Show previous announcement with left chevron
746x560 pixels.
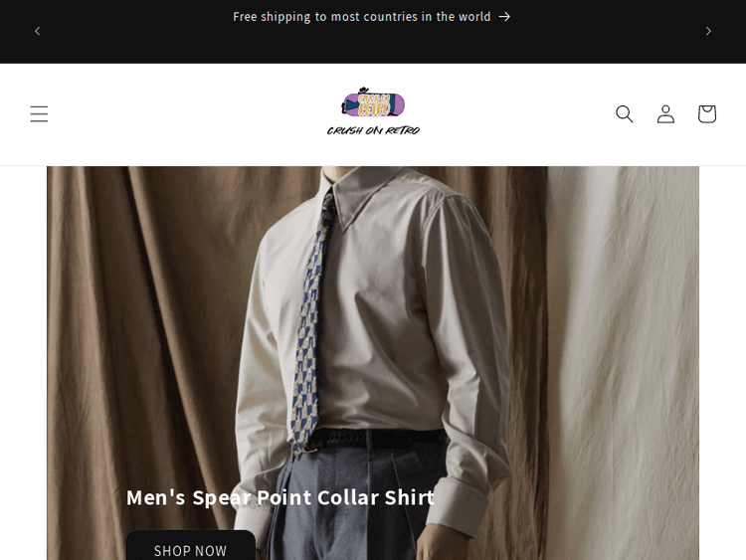tap(38, 31)
